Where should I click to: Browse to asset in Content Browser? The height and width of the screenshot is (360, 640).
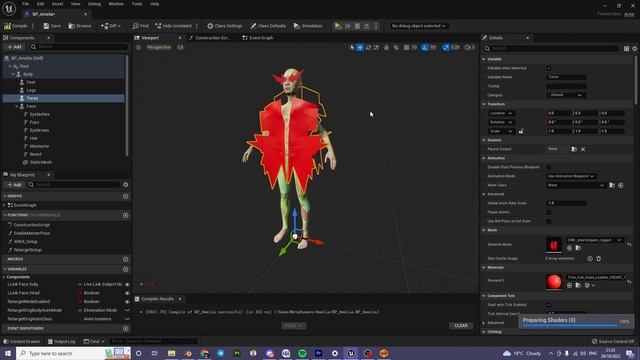point(80,26)
